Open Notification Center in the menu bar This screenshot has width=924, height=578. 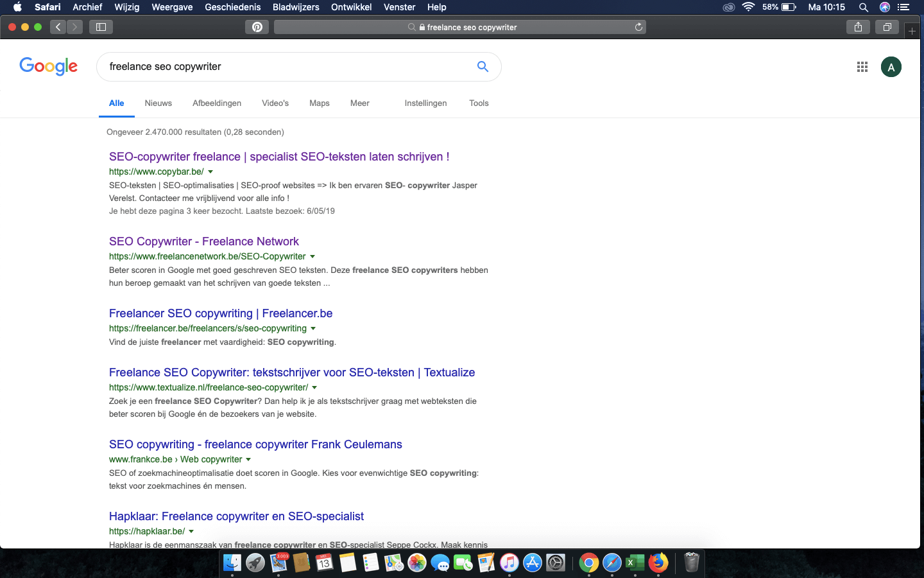pos(903,7)
